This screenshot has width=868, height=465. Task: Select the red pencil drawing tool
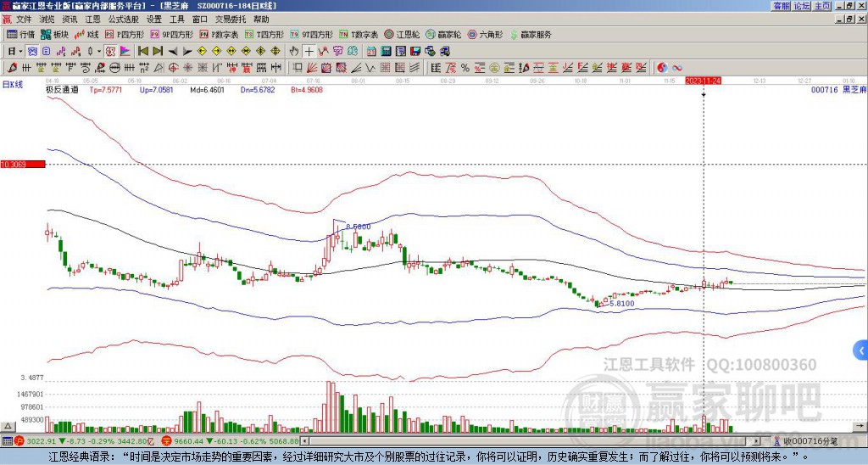pos(12,68)
